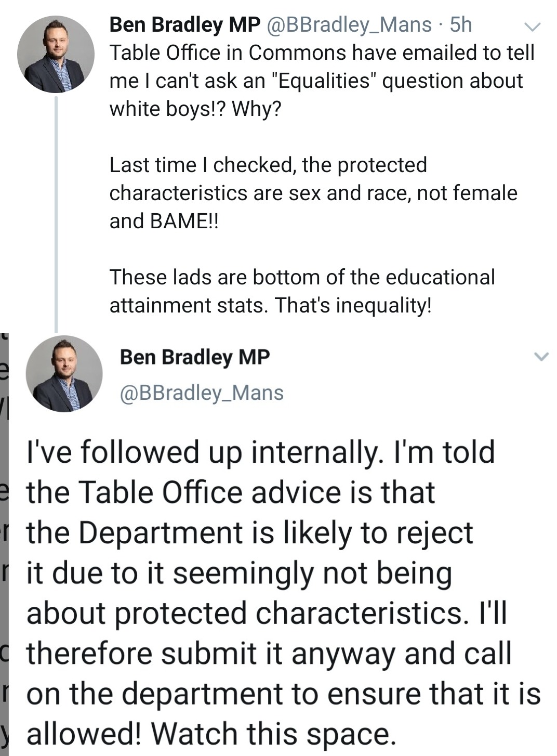Open the reply starting "I've followed up internally"

(283, 593)
